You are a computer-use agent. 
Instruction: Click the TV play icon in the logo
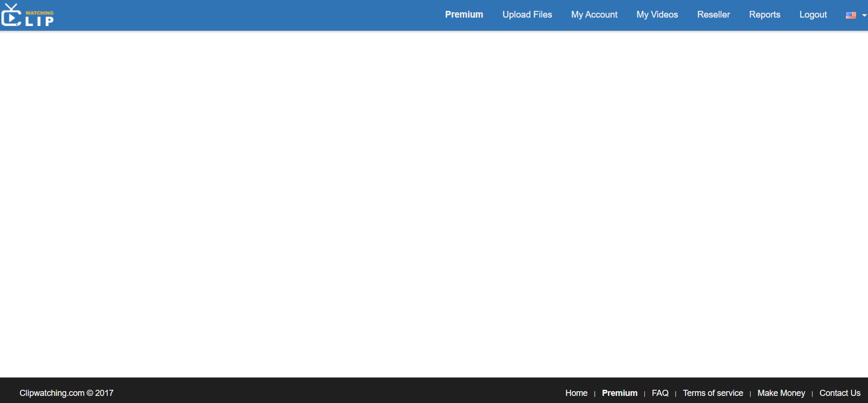coord(10,16)
